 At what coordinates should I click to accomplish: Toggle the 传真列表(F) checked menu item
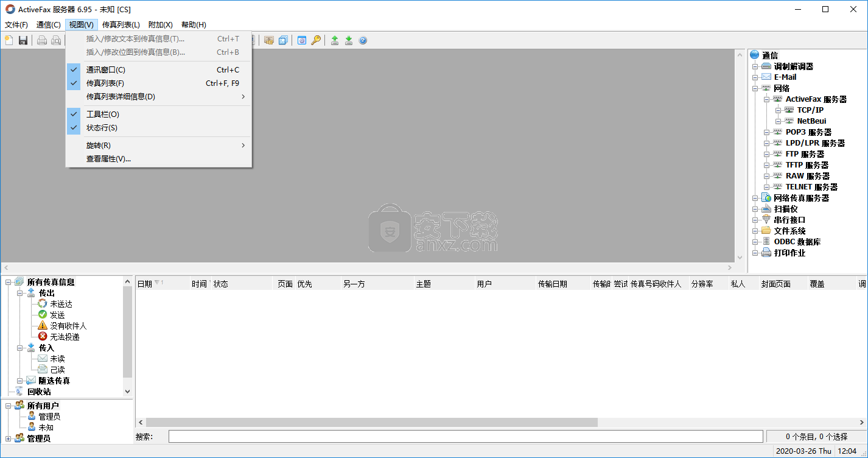pos(159,83)
